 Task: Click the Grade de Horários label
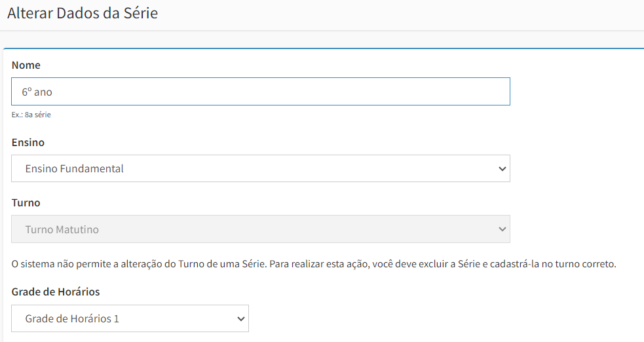56,292
